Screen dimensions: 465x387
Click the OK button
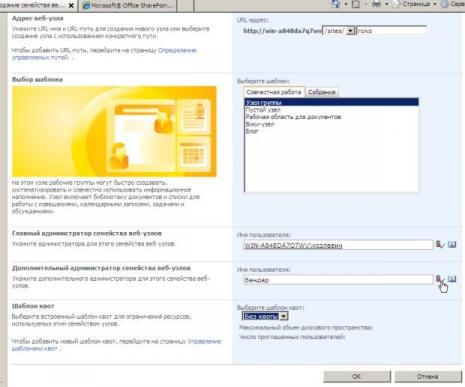357,376
